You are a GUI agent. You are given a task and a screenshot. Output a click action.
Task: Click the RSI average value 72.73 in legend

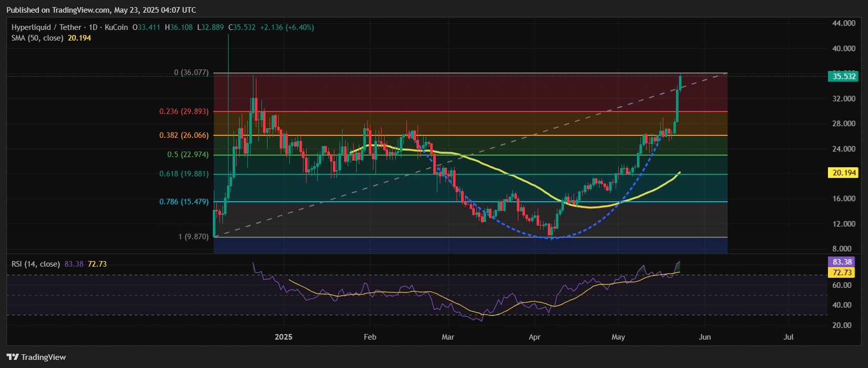(97, 264)
